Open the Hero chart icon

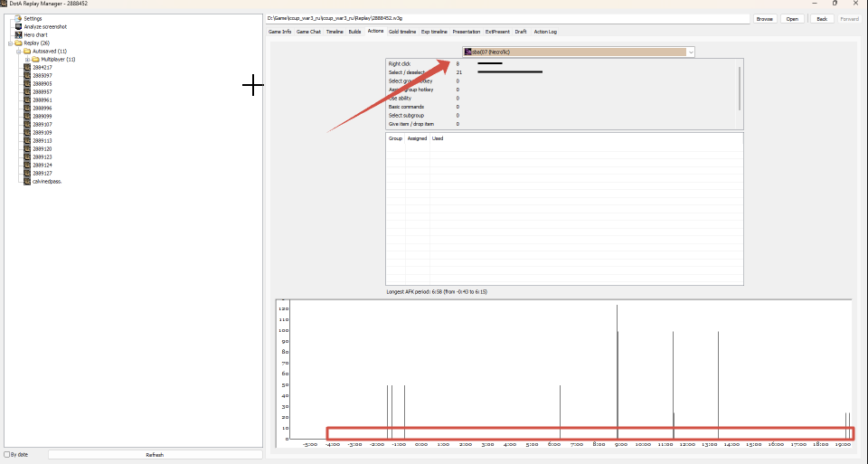(x=18, y=35)
